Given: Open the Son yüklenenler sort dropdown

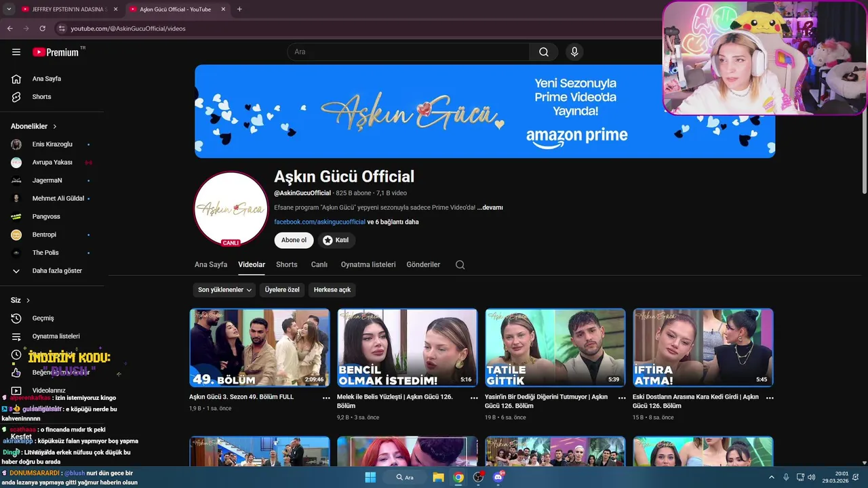Looking at the screenshot, I should pos(225,290).
